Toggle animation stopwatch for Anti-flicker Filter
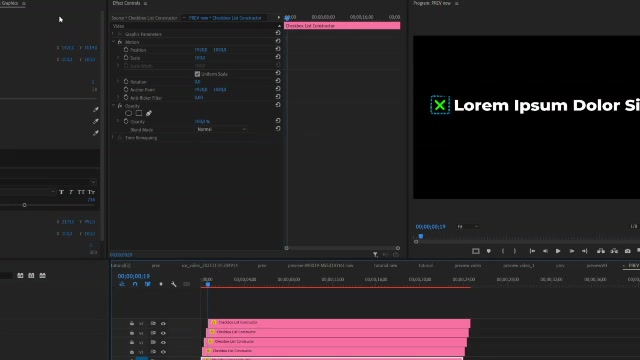The width and height of the screenshot is (640, 360). [x=126, y=97]
